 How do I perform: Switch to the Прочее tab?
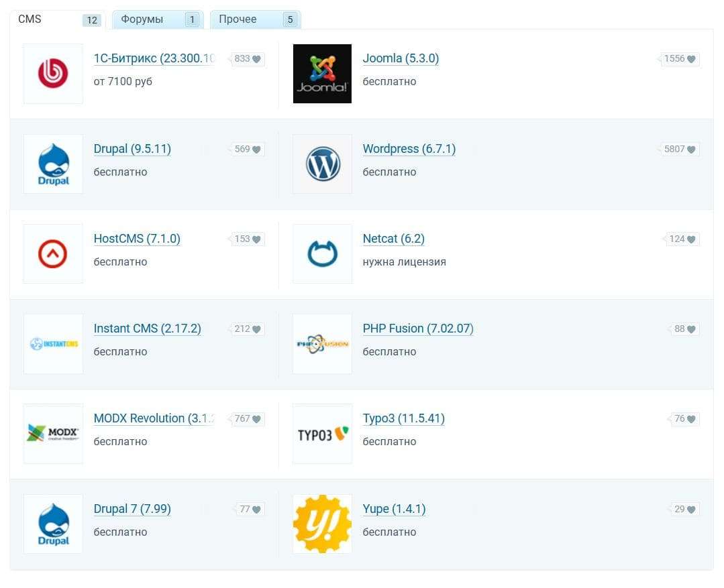pyautogui.click(x=256, y=19)
